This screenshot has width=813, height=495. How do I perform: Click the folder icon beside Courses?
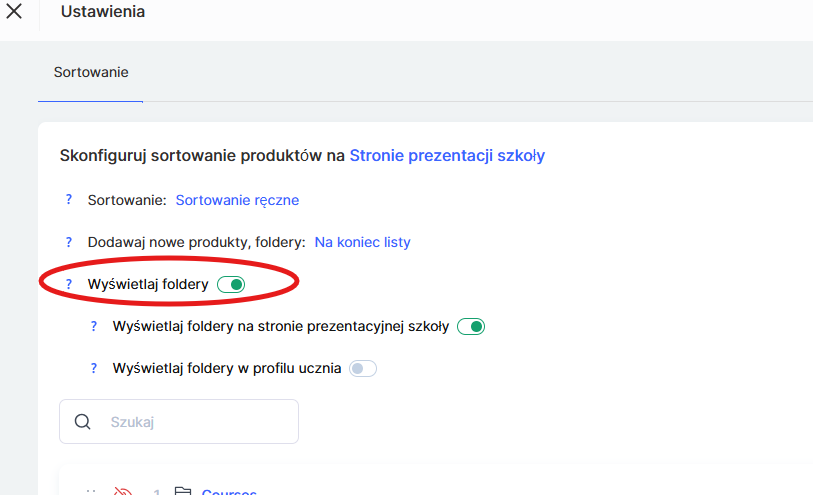tap(183, 492)
